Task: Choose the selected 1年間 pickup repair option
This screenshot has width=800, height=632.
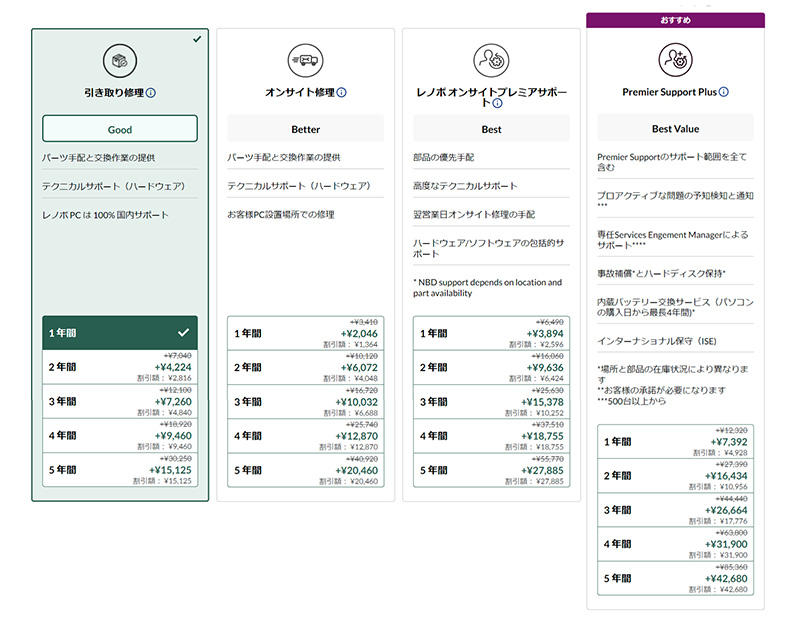Action: pos(120,333)
